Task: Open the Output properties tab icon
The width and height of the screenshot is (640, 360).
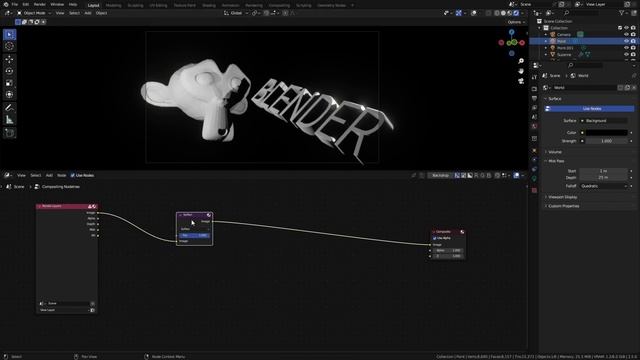Action: (534, 98)
